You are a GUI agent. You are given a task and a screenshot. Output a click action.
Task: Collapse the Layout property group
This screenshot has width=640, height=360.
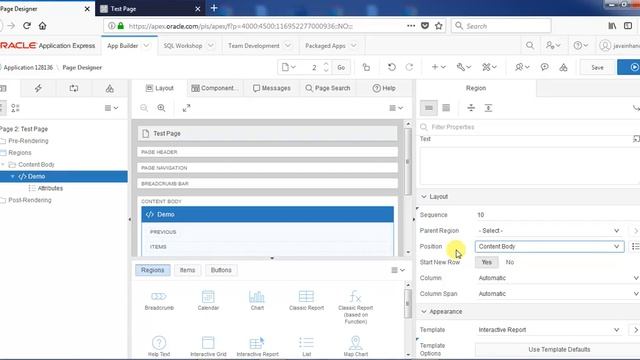coord(424,197)
